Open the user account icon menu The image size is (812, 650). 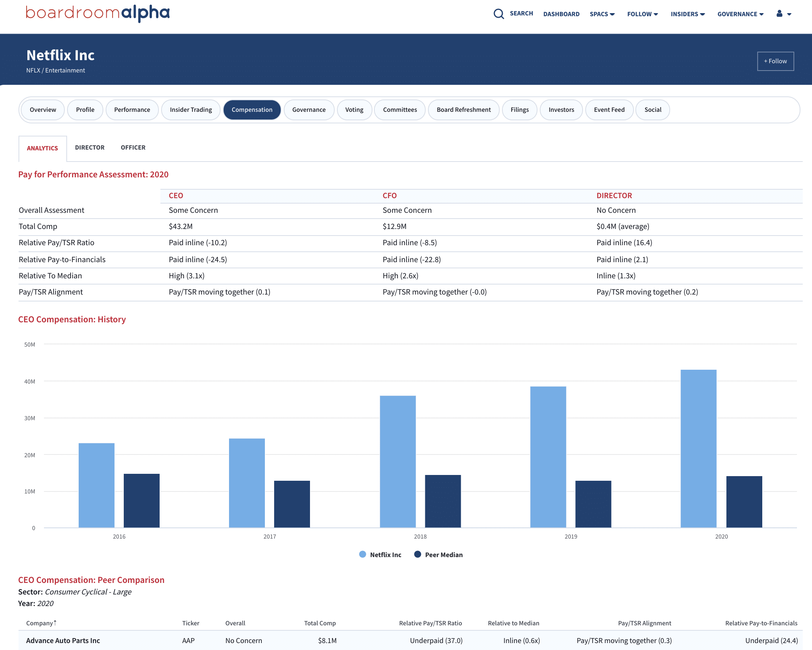click(783, 14)
